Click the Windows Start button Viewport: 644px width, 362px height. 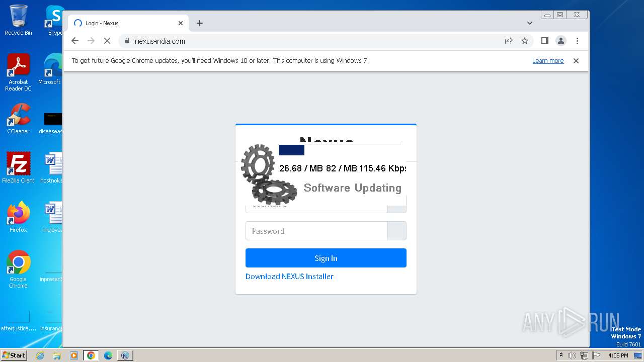(x=14, y=355)
